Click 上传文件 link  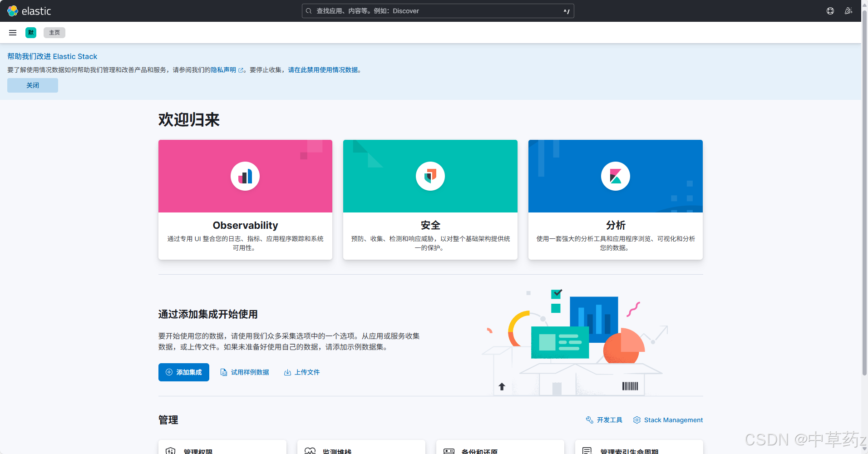307,372
